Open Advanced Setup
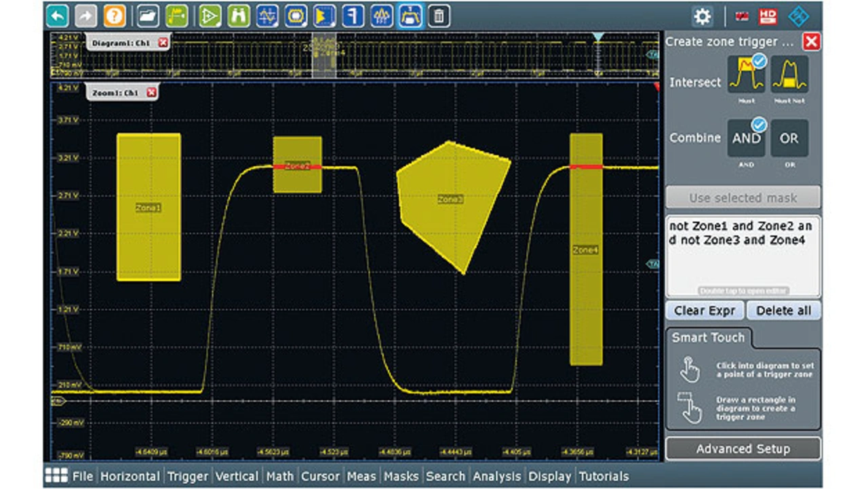The height and width of the screenshot is (489, 868). pos(743,449)
